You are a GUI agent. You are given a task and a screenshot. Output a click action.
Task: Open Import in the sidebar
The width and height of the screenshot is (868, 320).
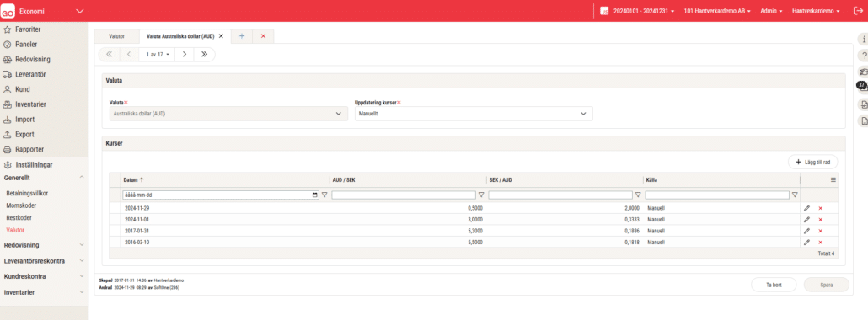point(25,119)
